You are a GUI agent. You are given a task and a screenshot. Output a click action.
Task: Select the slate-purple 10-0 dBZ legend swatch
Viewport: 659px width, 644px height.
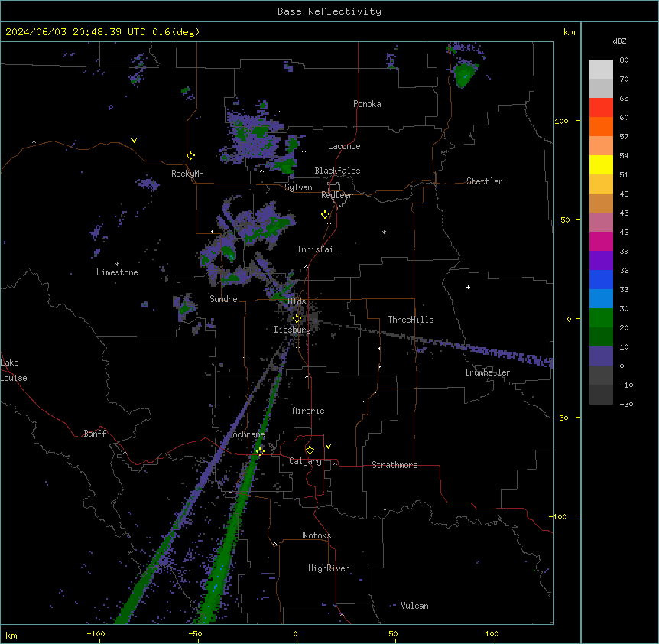click(x=601, y=356)
